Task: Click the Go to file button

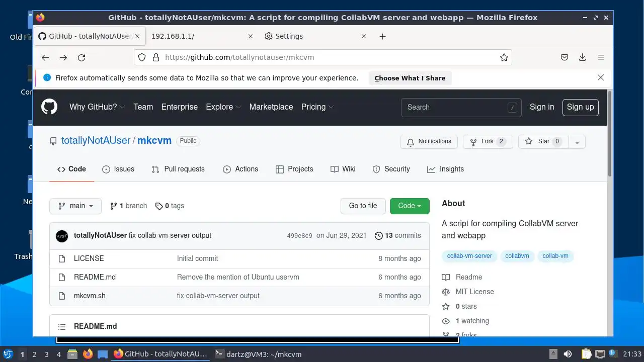Action: tap(363, 206)
